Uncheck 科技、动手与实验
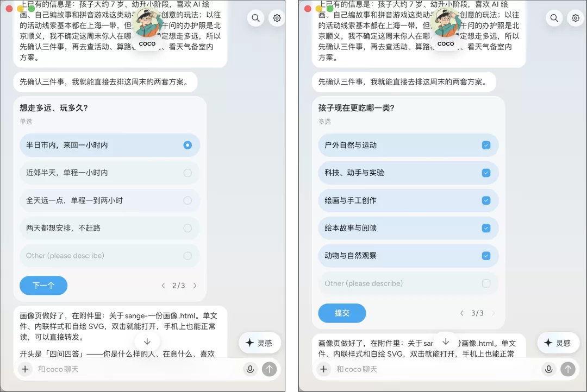The width and height of the screenshot is (587, 392). [x=486, y=173]
